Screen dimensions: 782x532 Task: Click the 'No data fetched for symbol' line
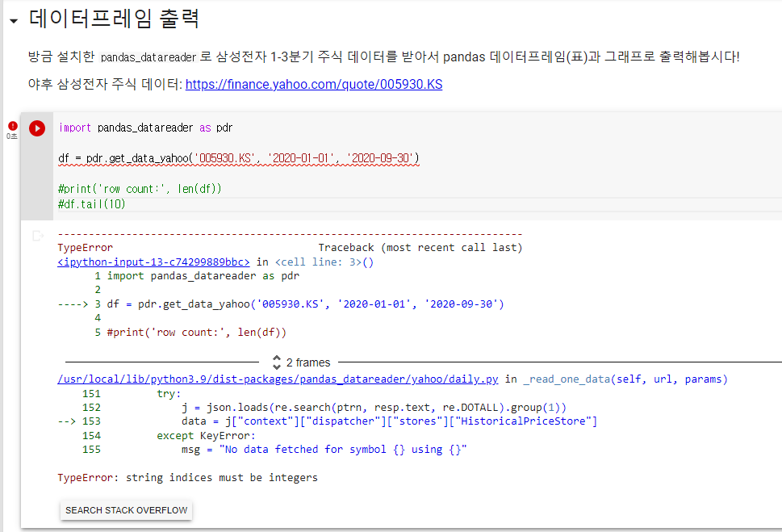(x=324, y=449)
